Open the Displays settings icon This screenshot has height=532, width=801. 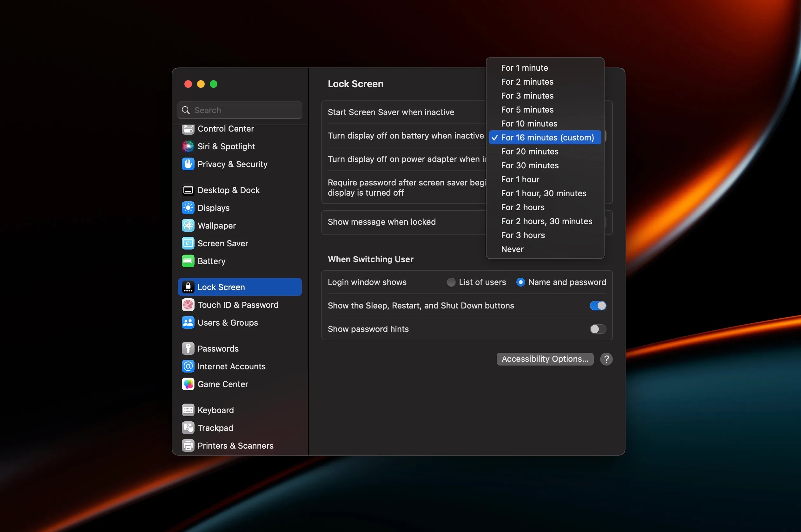tap(188, 208)
